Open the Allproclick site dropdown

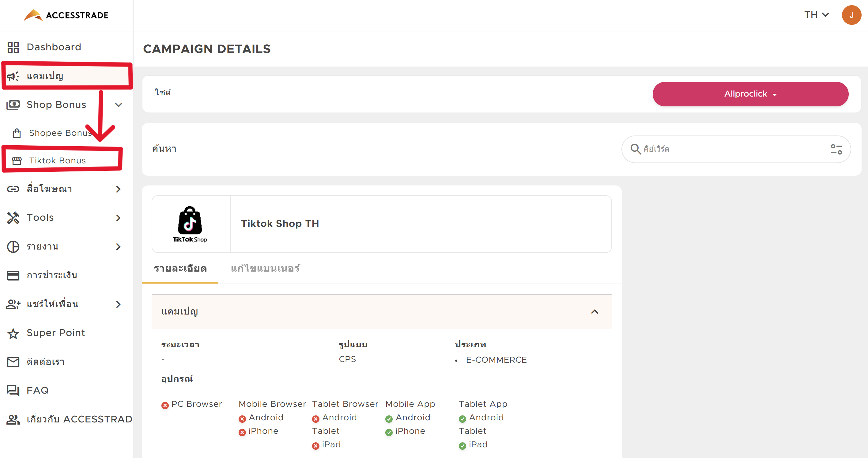tap(750, 94)
